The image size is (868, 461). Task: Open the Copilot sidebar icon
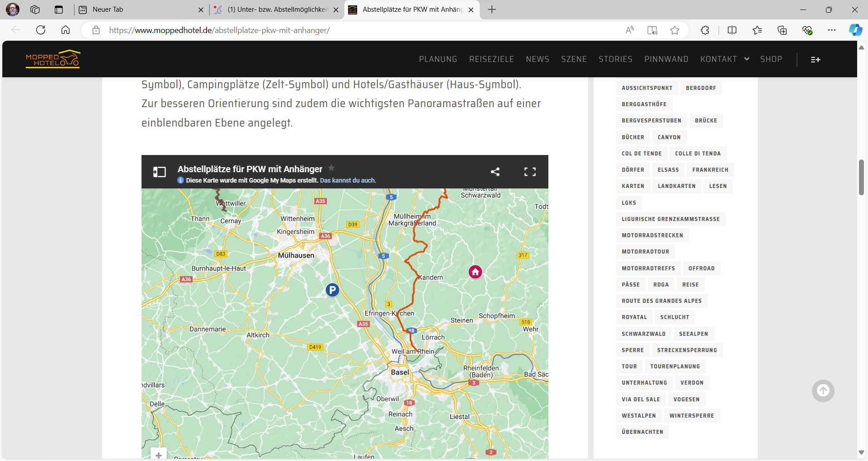coord(855,30)
